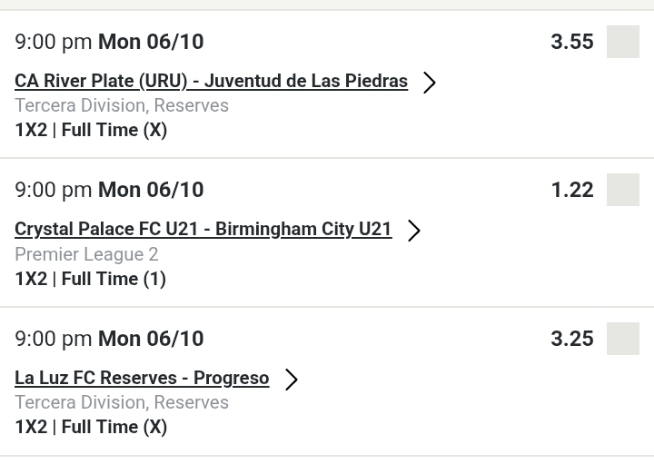
Task: Open CA River Plate - Juventud de Las Piedras link
Action: coord(211,82)
